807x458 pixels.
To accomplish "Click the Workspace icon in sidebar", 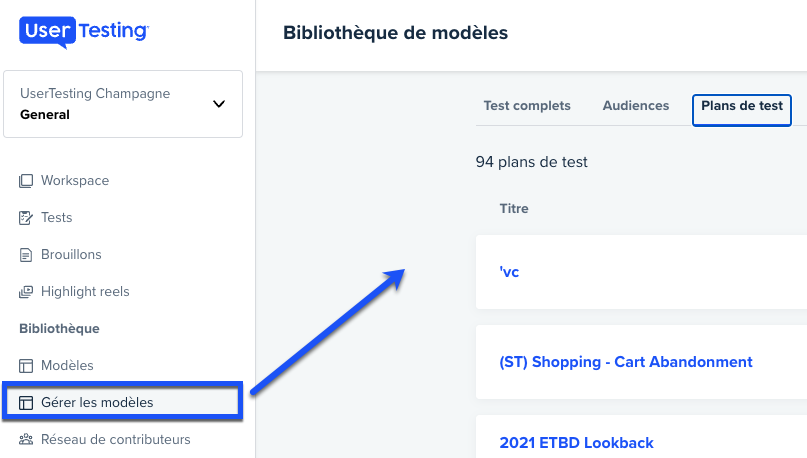I will (26, 181).
